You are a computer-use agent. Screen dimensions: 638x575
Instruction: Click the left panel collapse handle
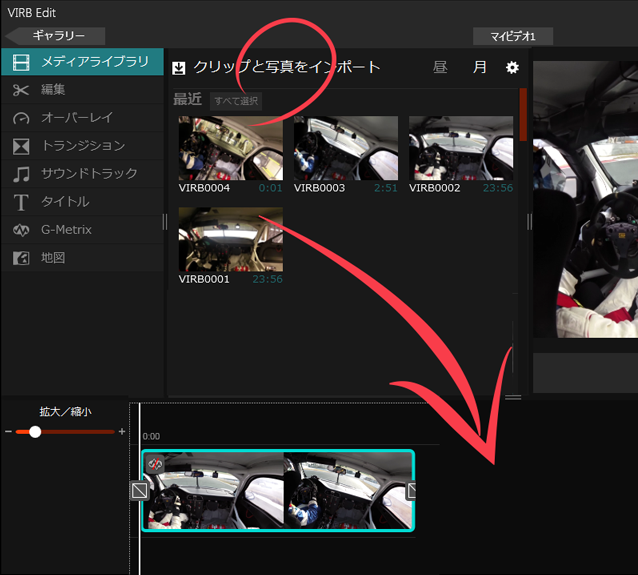tap(165, 222)
